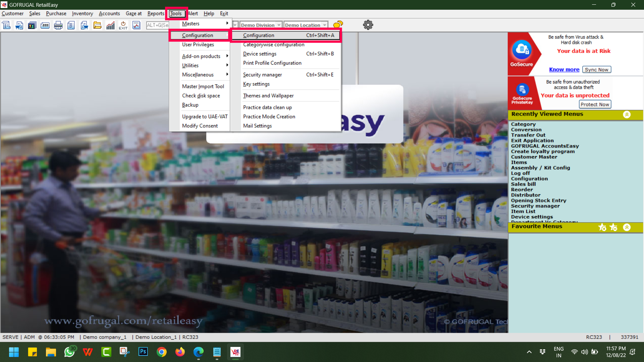Click the Know more link
Screen dimensions: 644x362
[564, 69]
